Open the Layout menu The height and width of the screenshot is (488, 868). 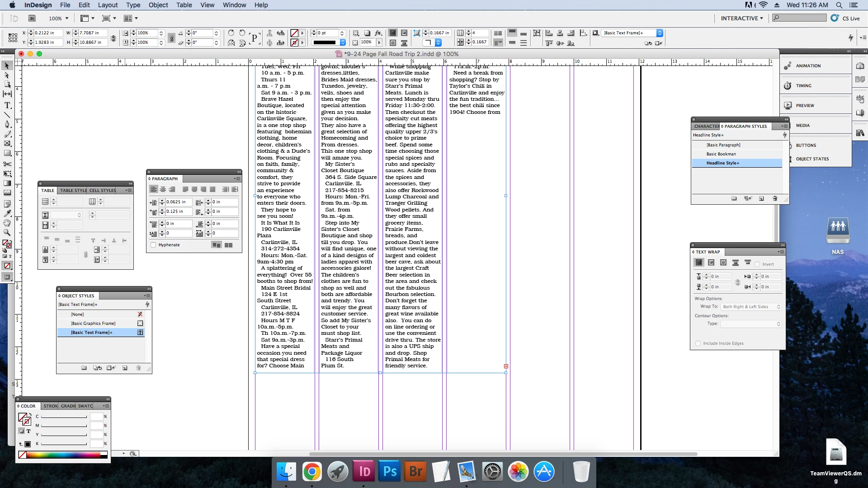[x=108, y=5]
